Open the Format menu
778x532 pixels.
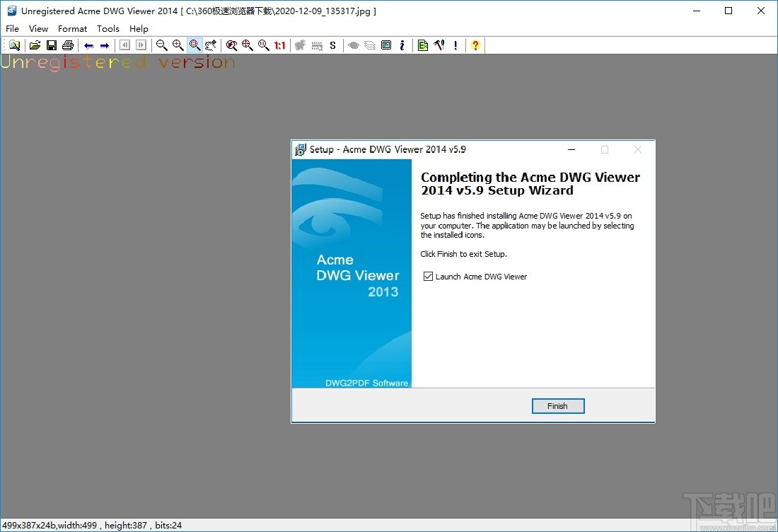(x=72, y=28)
